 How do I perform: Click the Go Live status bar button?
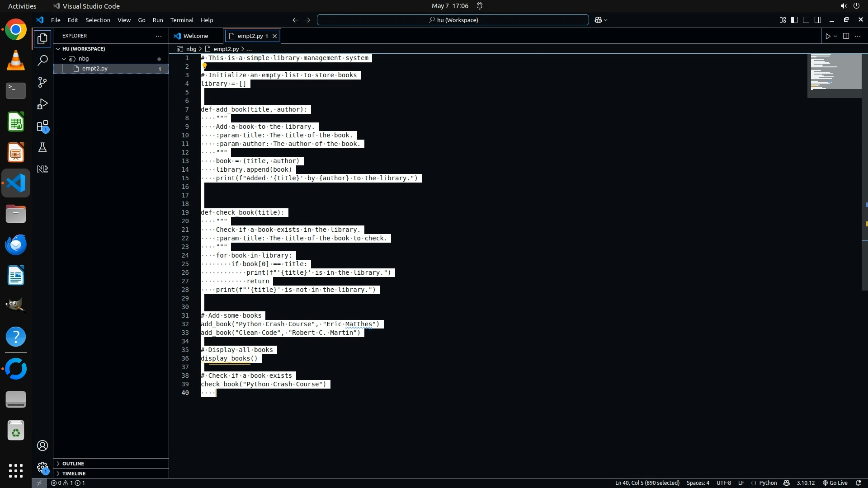click(835, 483)
